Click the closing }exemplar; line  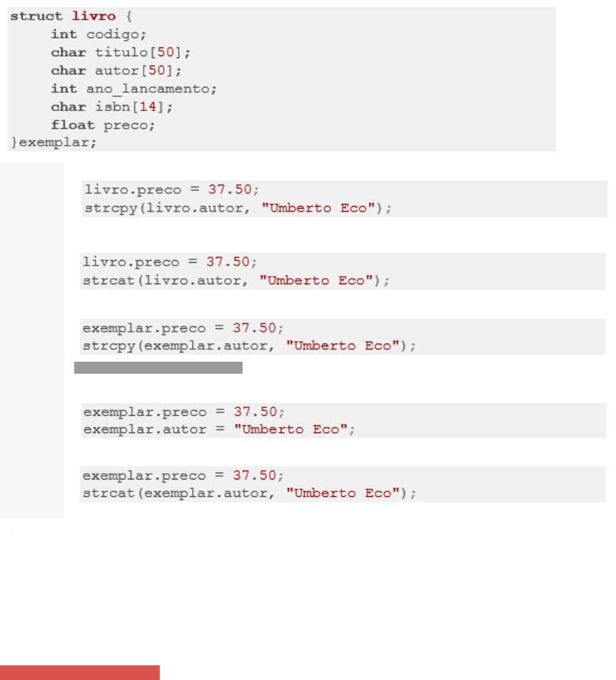click(x=53, y=142)
